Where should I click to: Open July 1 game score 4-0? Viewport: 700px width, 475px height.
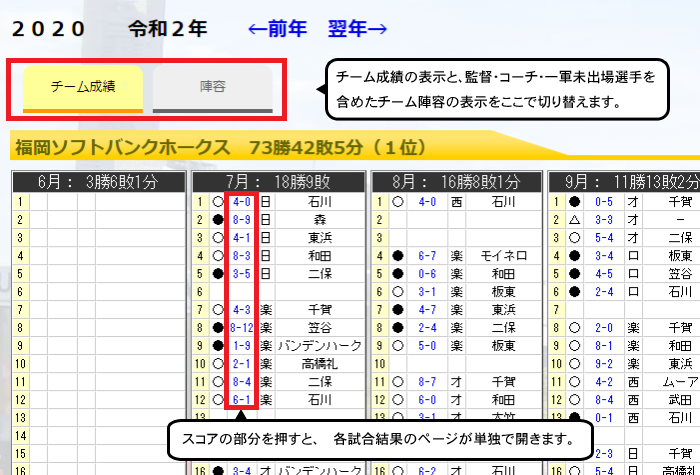[x=242, y=202]
